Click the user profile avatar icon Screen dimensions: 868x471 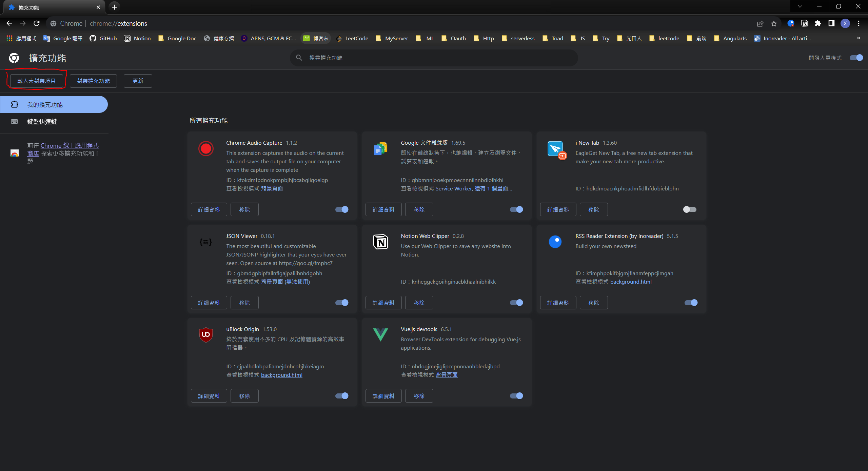[x=845, y=23]
